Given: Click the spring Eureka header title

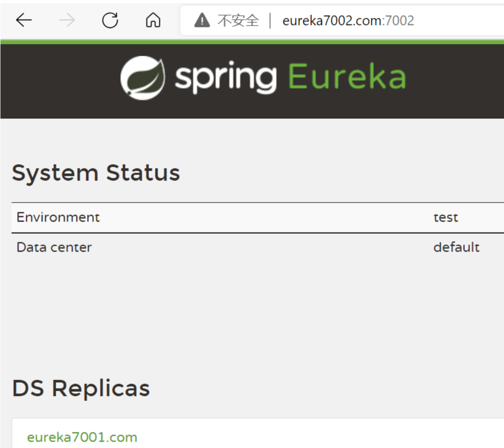Looking at the screenshot, I should (x=290, y=77).
